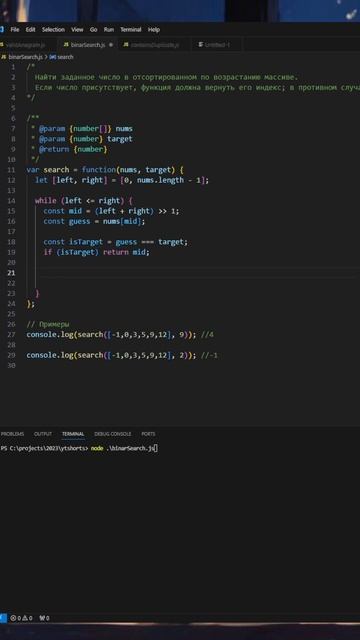Open the Ports panel tab
Image resolution: width=360 pixels, height=640 pixels.
148,434
